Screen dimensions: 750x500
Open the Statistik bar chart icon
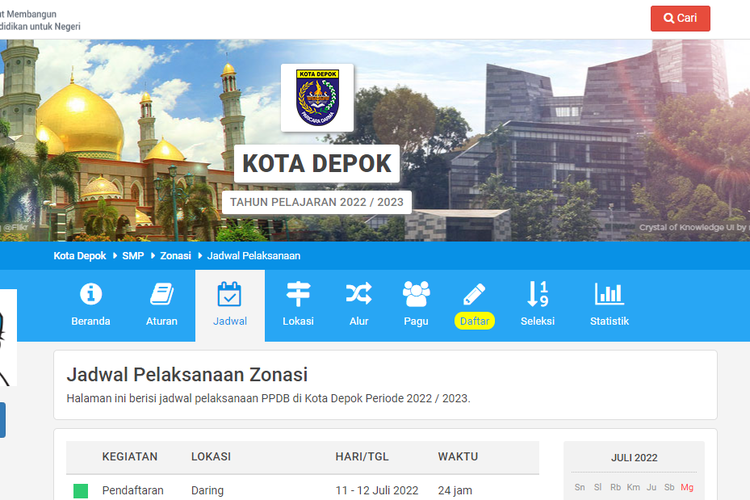coord(609,293)
